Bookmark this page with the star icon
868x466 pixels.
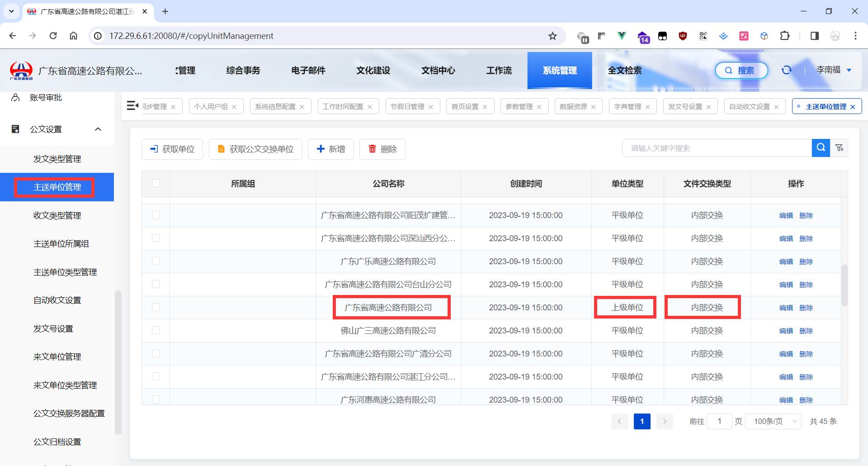[x=552, y=36]
